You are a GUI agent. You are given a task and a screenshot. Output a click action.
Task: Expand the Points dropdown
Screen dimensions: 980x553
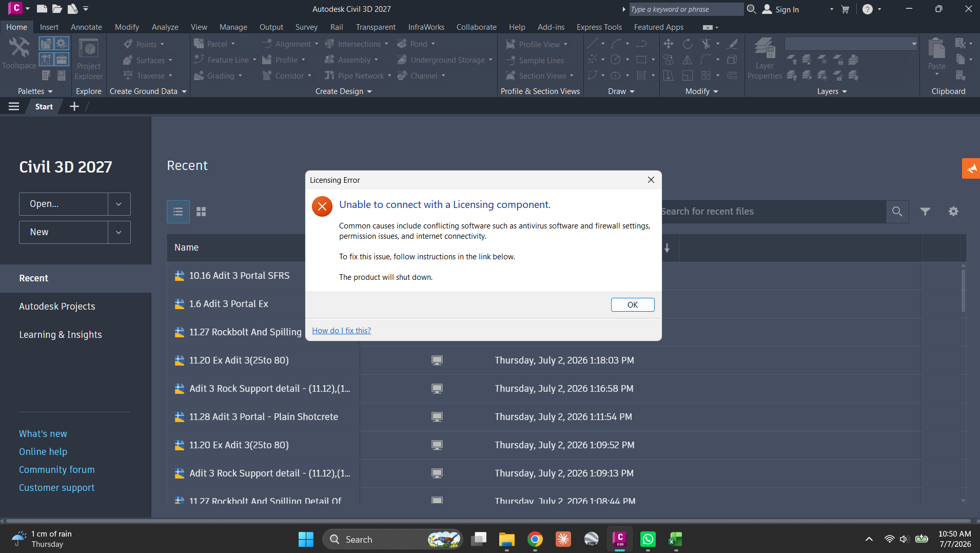162,45
